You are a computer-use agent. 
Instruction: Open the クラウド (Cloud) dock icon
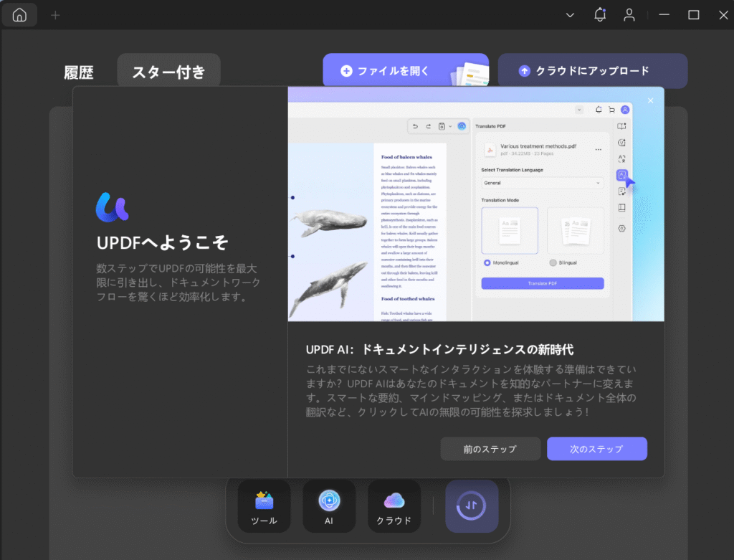click(x=394, y=506)
